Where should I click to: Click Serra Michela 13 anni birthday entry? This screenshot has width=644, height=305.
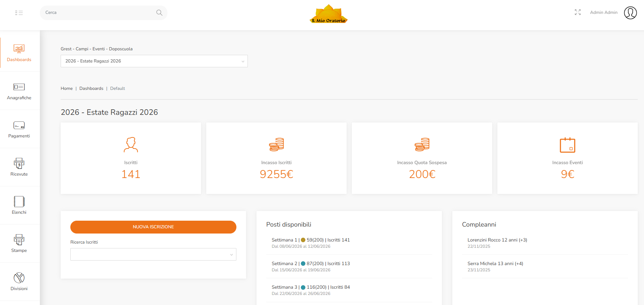click(495, 264)
